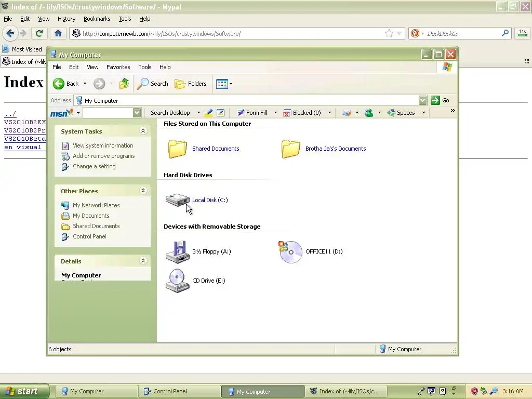Go to My Network Places
The width and height of the screenshot is (532, 399).
click(x=96, y=205)
